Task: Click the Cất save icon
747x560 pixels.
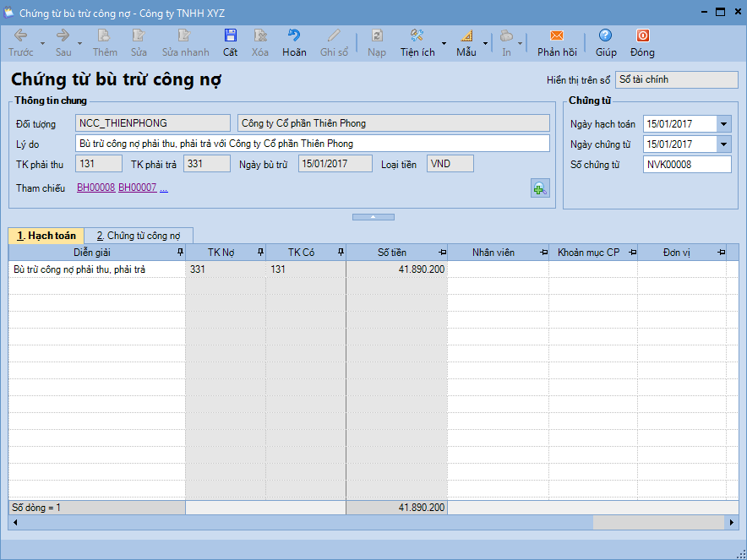Action: pyautogui.click(x=230, y=36)
